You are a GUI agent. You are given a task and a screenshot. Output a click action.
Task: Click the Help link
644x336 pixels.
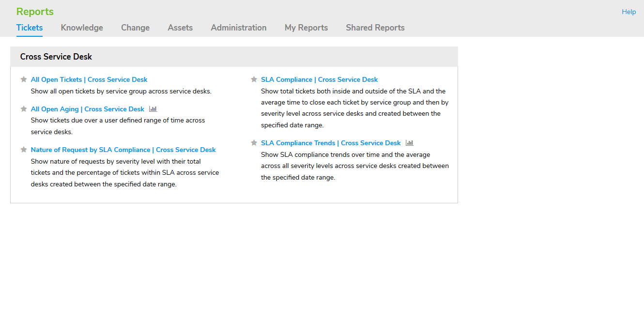pyautogui.click(x=629, y=12)
